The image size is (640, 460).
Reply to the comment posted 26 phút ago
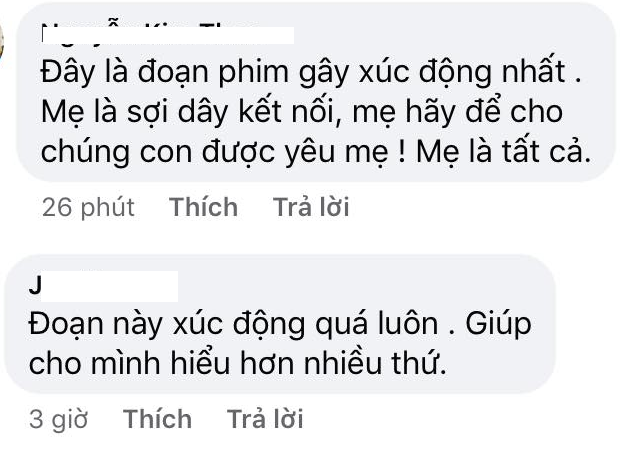coord(311,207)
